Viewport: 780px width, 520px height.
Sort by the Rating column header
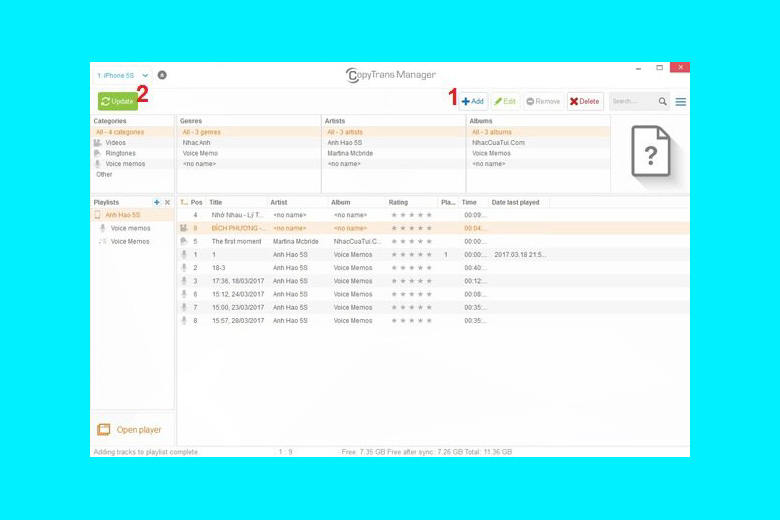[412, 202]
